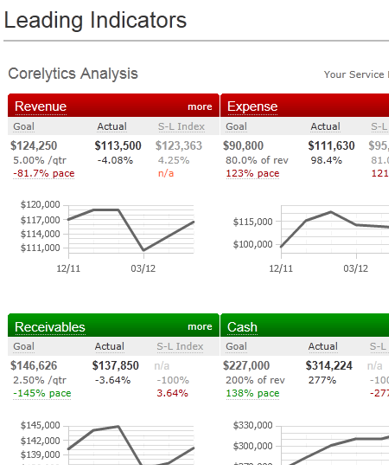Click the -145% pace text
The image size is (389, 465).
click(x=42, y=393)
